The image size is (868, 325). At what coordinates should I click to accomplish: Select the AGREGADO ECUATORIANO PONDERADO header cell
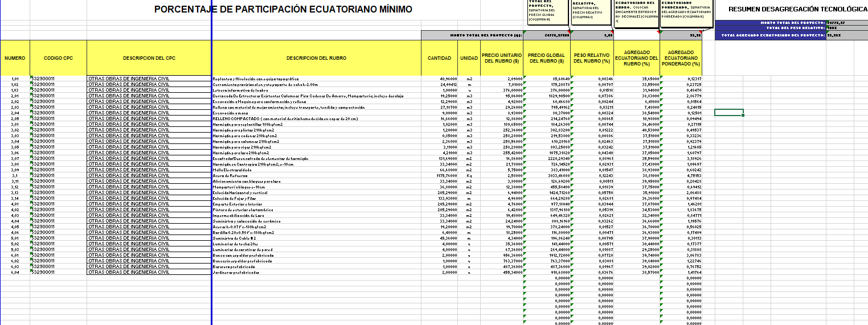click(x=680, y=58)
